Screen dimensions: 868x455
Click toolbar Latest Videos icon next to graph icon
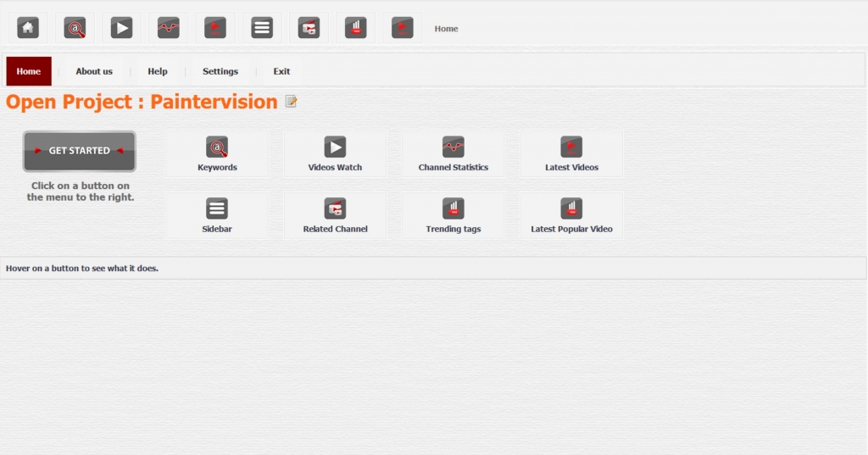click(215, 28)
